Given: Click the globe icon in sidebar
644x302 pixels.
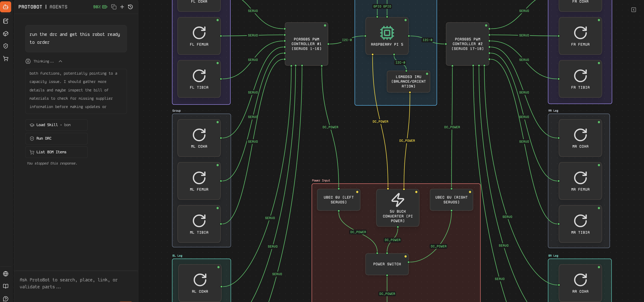Looking at the screenshot, I should (6, 274).
